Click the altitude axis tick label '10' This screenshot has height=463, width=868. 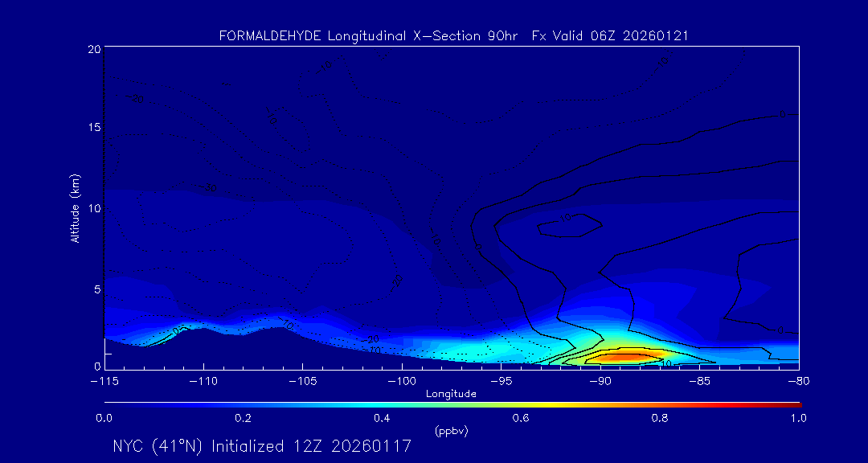coord(93,208)
